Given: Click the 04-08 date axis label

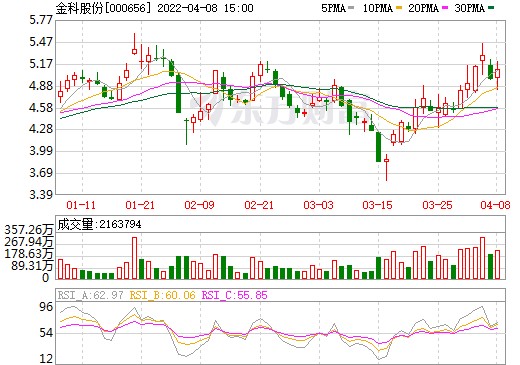Looking at the screenshot, I should (x=495, y=205).
